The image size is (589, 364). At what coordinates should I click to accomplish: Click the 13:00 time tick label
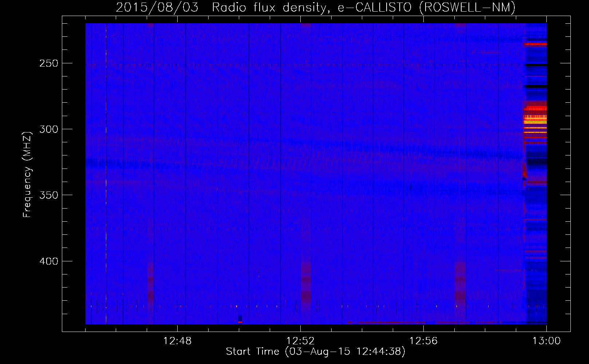coord(546,341)
